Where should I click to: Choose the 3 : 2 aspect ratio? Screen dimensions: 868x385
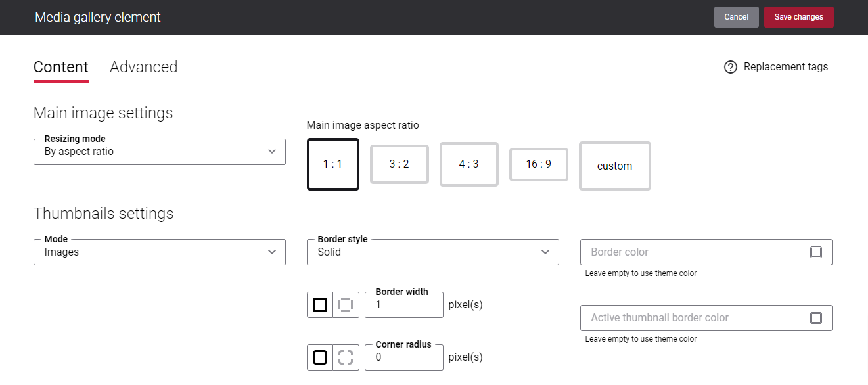coord(400,164)
